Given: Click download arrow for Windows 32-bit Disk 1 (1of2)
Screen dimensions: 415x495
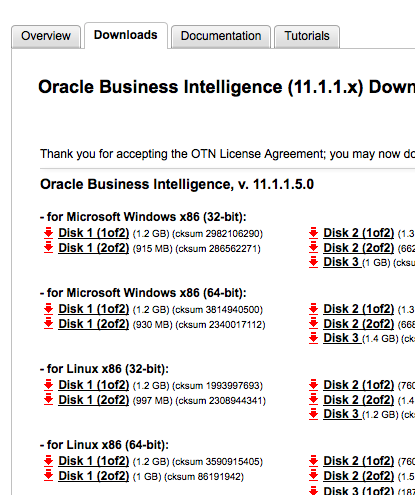Looking at the screenshot, I should (x=49, y=233).
